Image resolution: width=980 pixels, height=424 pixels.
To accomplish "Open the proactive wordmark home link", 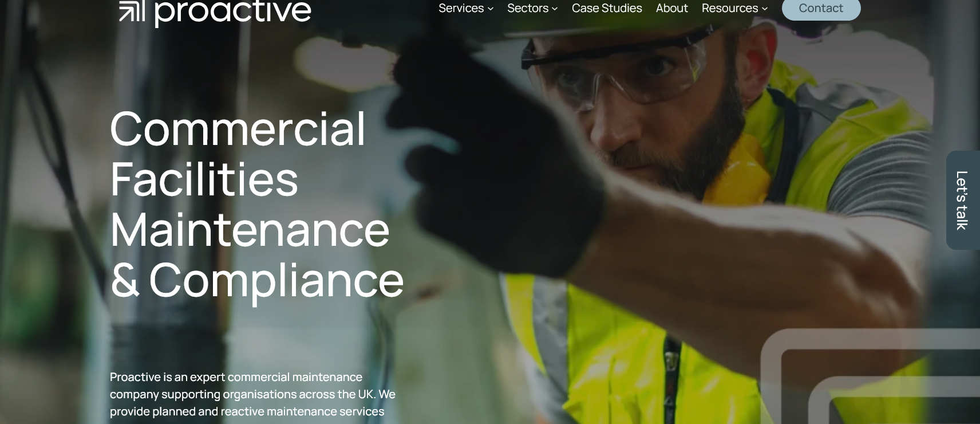I will point(233,13).
